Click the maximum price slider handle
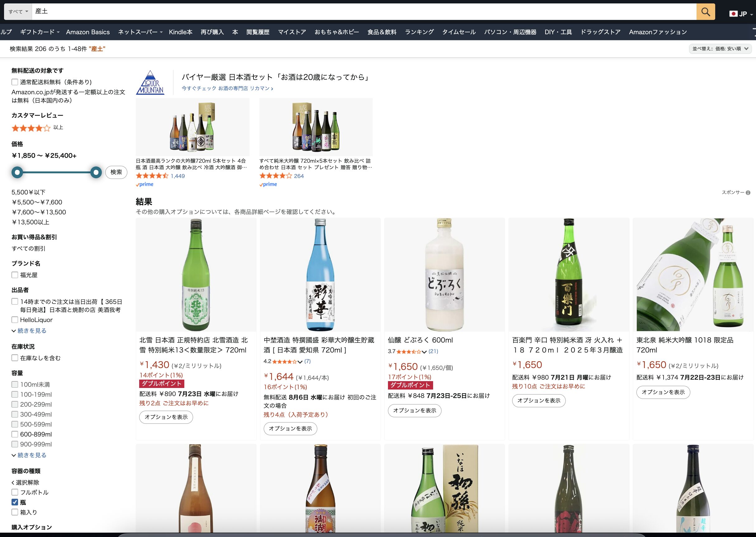Viewport: 756px width, 537px height. 96,172
